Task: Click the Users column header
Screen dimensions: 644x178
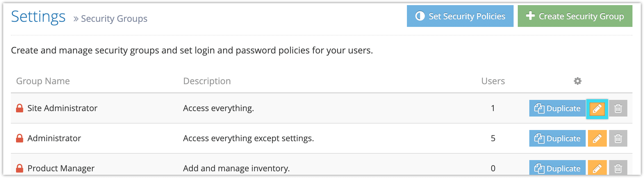Action: pyautogui.click(x=493, y=81)
